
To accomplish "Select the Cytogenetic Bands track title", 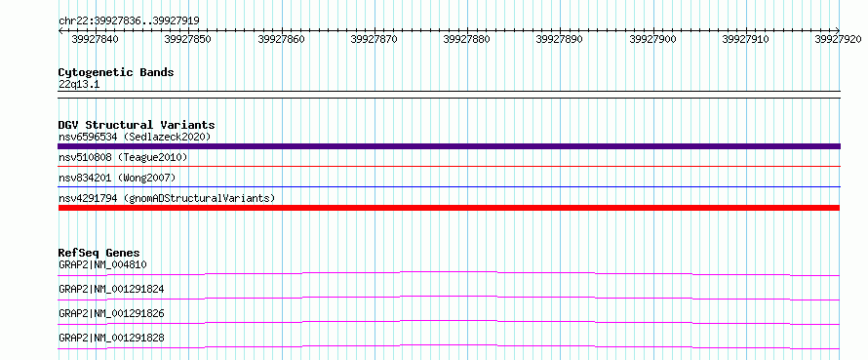I will tap(116, 72).
